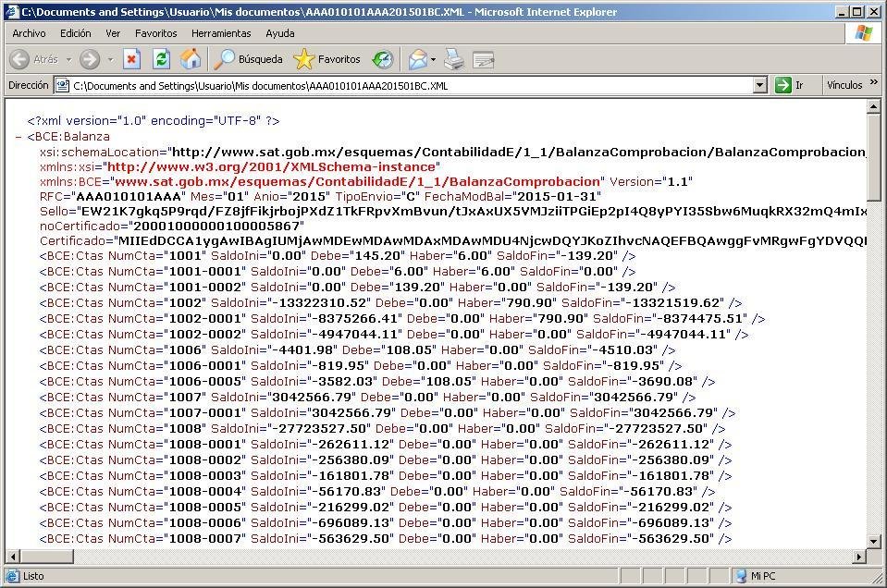Image resolution: width=887 pixels, height=588 pixels.
Task: Refresh the page with the green arrows icon
Action: pyautogui.click(x=161, y=59)
